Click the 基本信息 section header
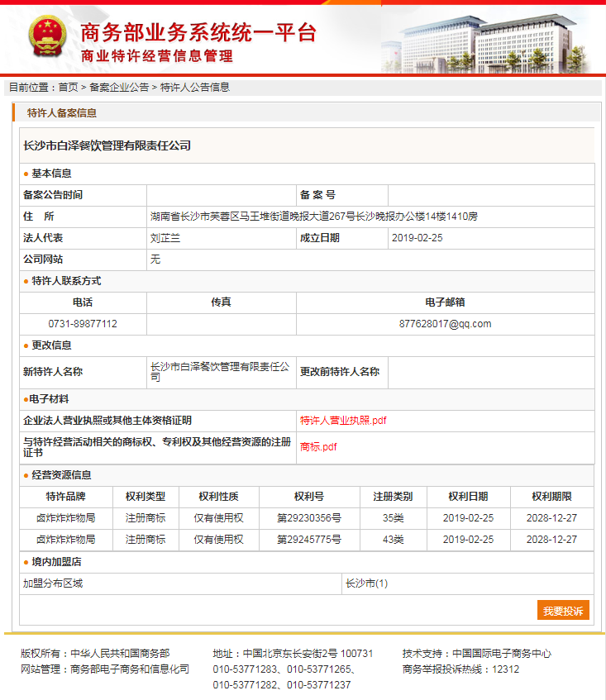Image resolution: width=606 pixels, height=700 pixels. (x=51, y=174)
